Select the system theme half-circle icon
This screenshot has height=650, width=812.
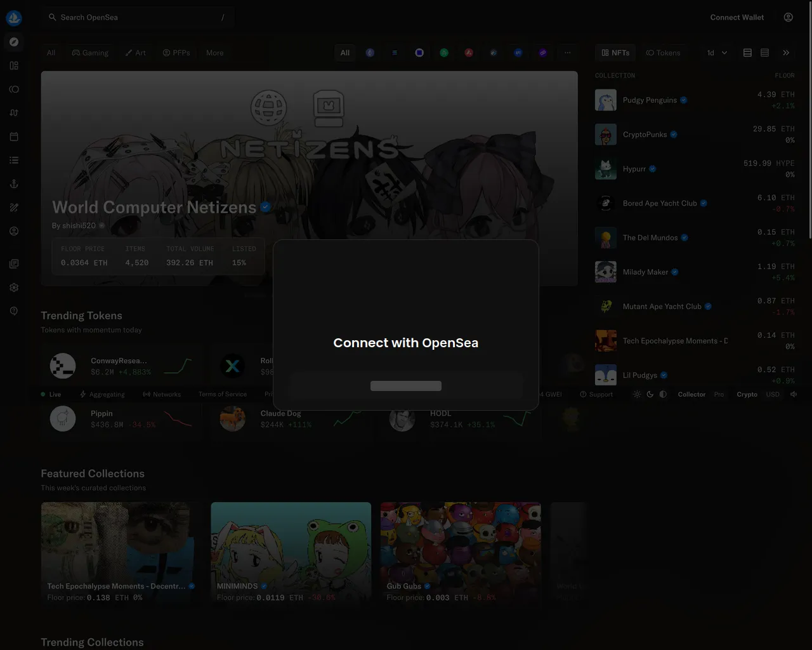pos(663,394)
